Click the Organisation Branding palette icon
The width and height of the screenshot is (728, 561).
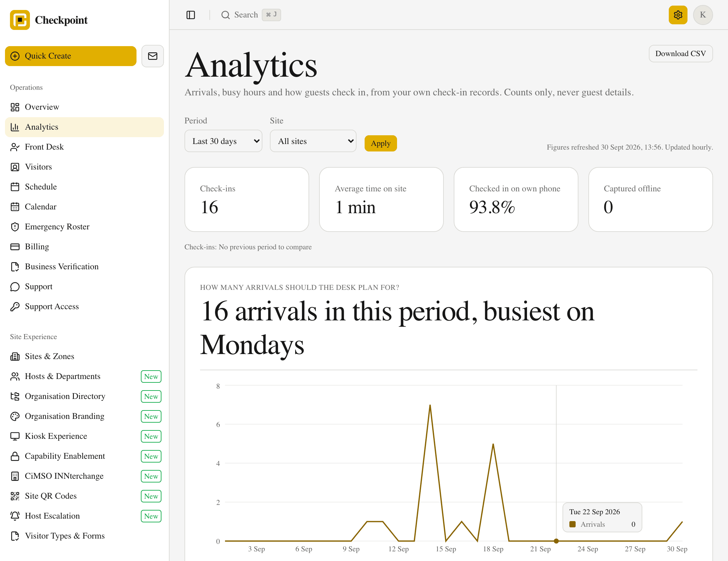[15, 416]
